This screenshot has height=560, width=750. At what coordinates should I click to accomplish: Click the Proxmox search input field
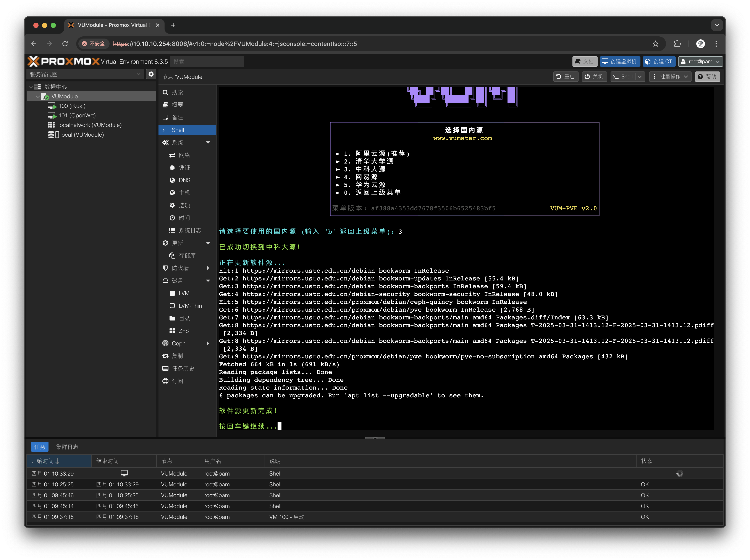click(207, 62)
